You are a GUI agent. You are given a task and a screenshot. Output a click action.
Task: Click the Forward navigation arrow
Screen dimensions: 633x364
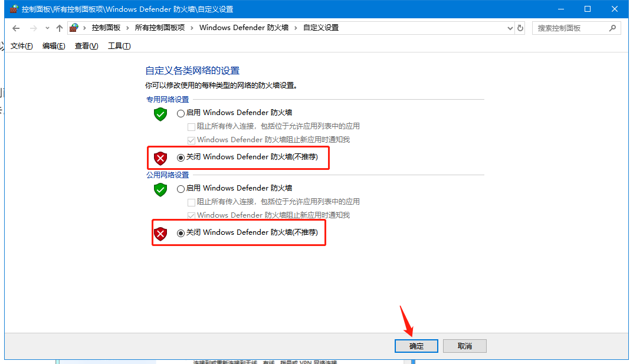tap(34, 28)
